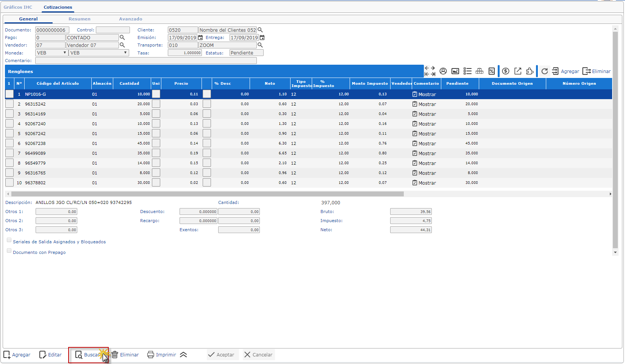Screen dimensions: 625x364
Task: Open the Moneda VEB code dropdown
Action: 52,53
